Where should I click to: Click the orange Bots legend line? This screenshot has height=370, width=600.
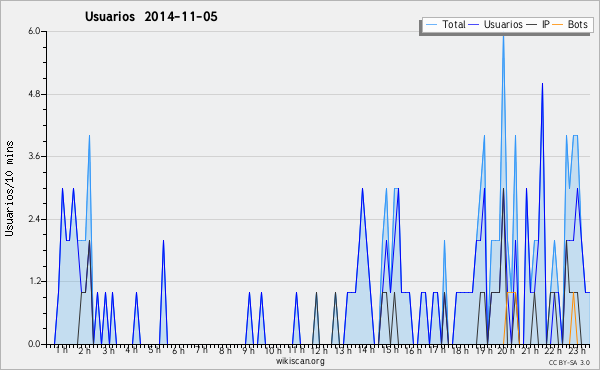click(x=558, y=25)
